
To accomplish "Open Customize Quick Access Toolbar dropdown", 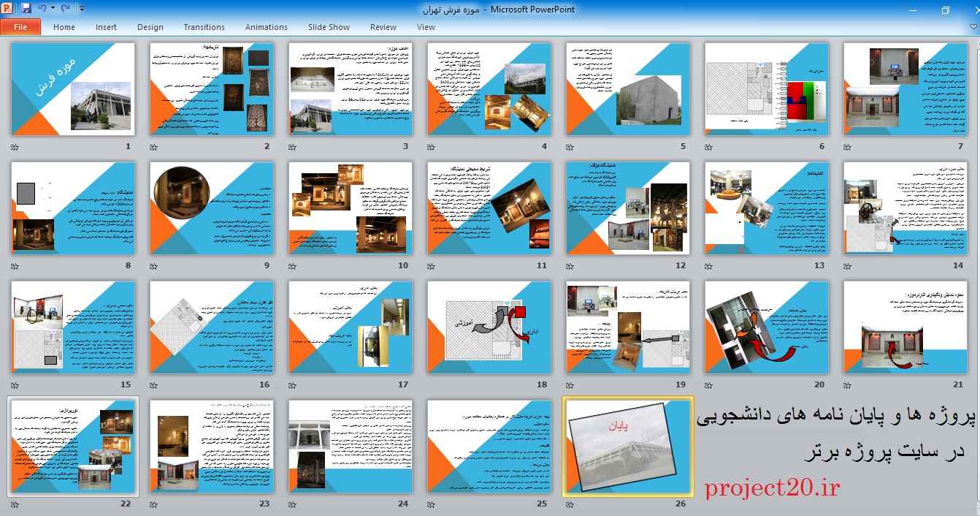I will click(81, 9).
